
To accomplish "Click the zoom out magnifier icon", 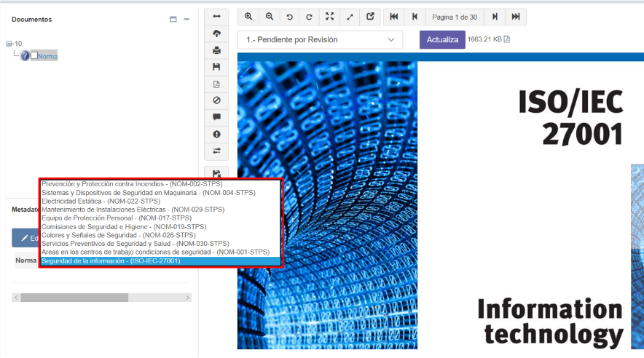I will coord(269,17).
